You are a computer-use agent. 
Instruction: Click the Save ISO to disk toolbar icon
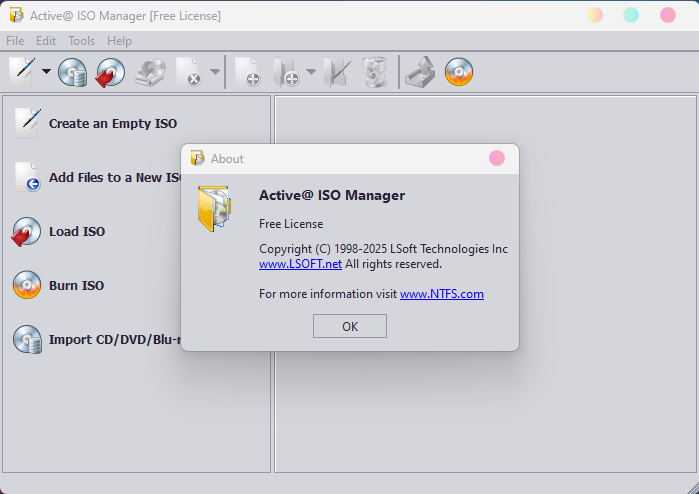click(150, 72)
